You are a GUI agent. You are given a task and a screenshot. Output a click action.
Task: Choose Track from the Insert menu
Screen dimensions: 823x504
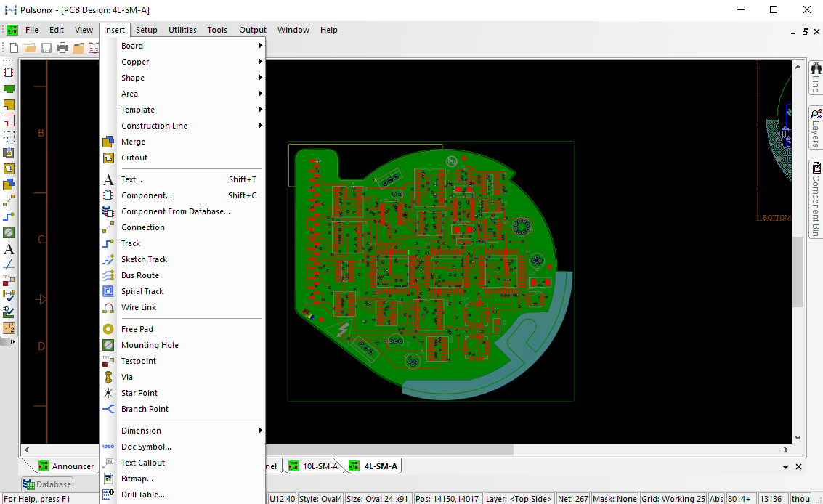182,243
